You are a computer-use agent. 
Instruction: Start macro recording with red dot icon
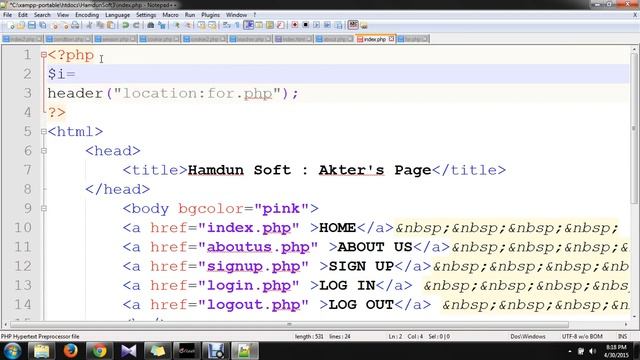click(294, 25)
